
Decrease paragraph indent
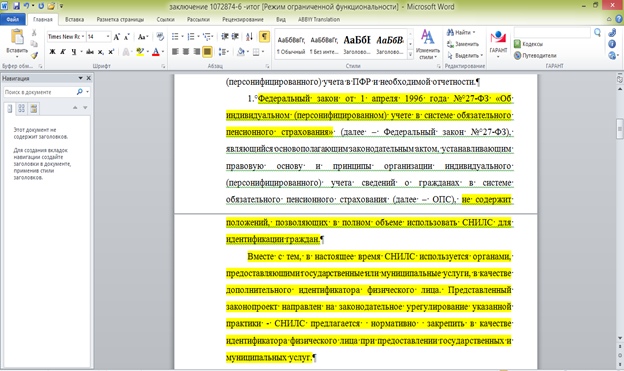pos(225,37)
